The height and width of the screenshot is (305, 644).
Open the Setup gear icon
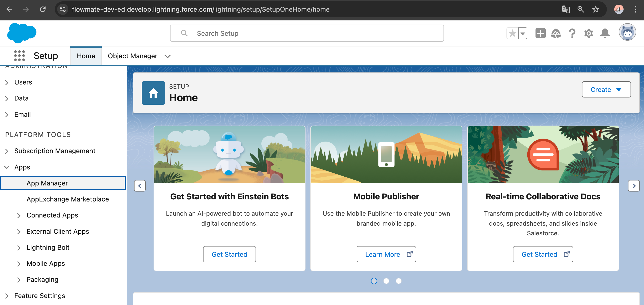588,33
